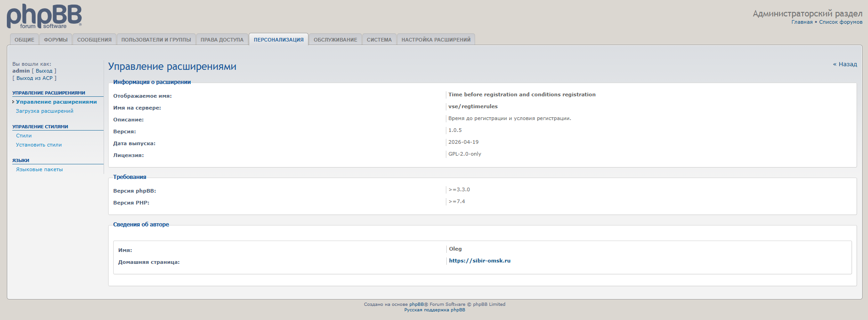Image resolution: width=868 pixels, height=320 pixels.
Task: Open Загрузка расширений in sidebar
Action: (x=45, y=111)
